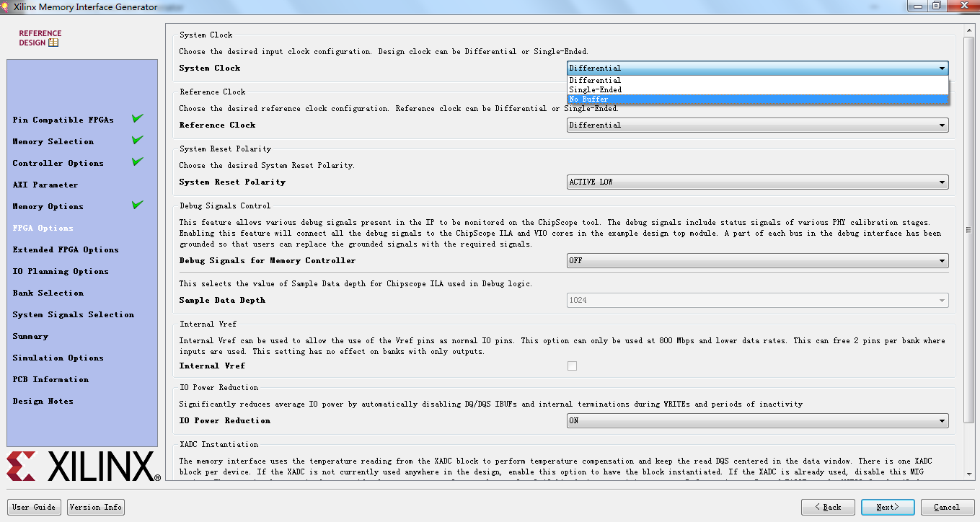Viewport: 980px width, 522px height.
Task: Click the Cancel button
Action: tap(947, 507)
